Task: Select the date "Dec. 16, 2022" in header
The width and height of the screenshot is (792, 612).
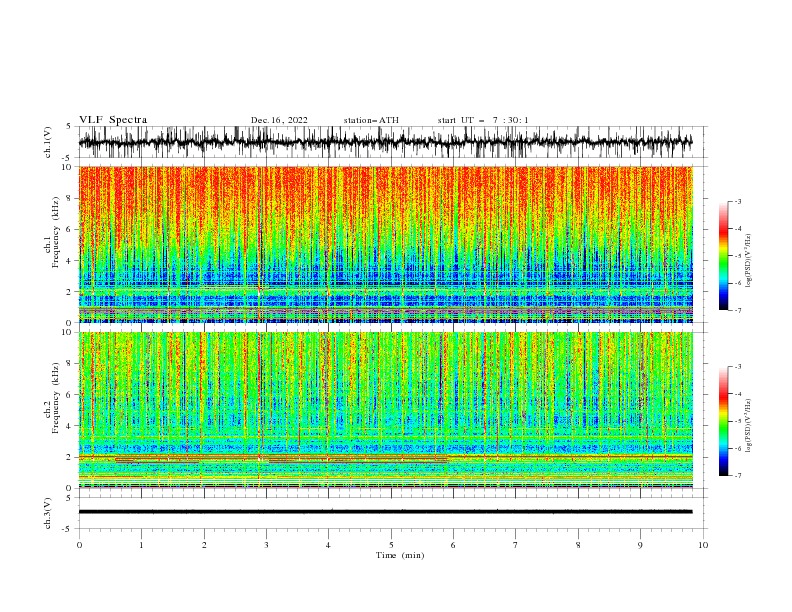Action: point(279,120)
